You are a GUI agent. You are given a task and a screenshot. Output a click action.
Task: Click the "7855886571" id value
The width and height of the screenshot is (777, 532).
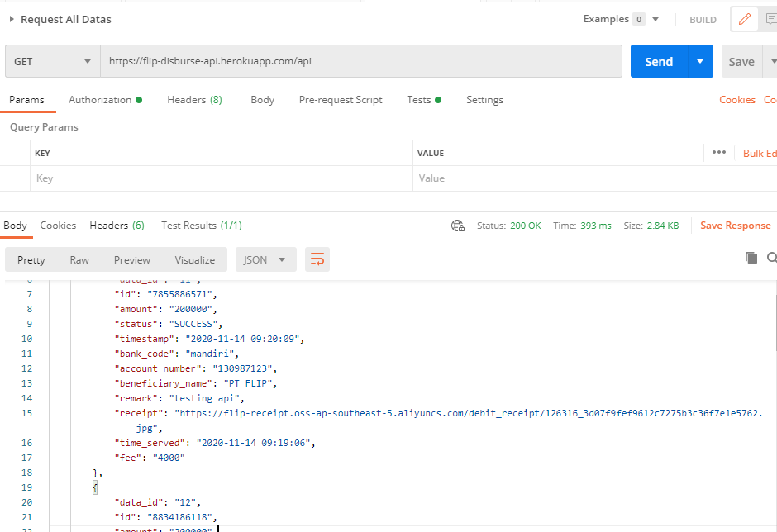180,294
